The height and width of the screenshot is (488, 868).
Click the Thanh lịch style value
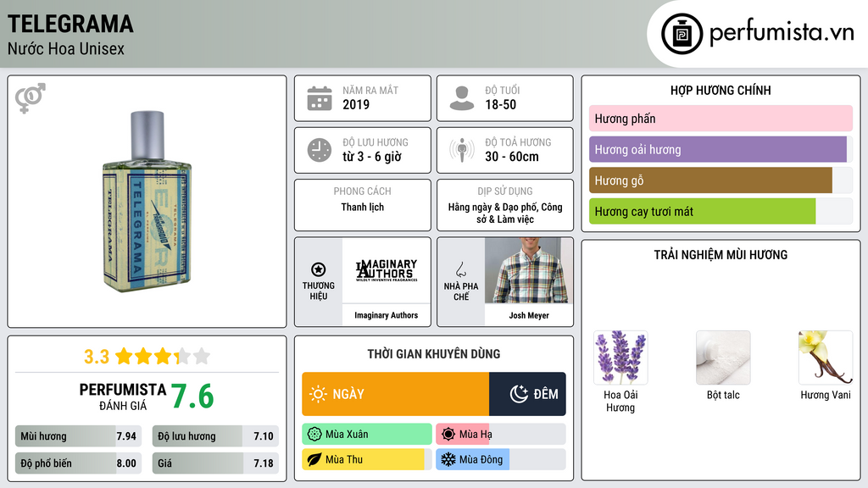pyautogui.click(x=363, y=207)
